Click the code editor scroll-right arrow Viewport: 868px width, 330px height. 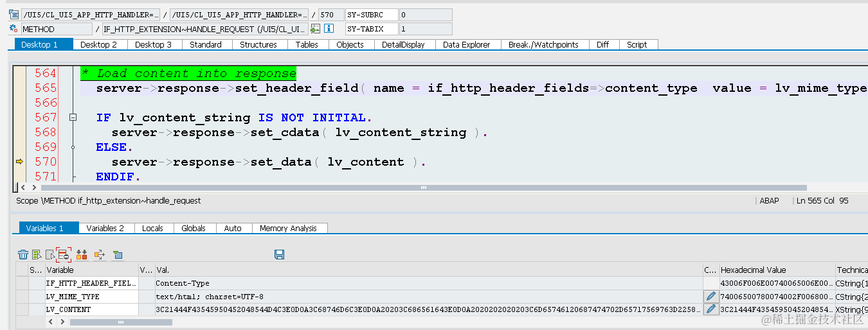(35, 187)
